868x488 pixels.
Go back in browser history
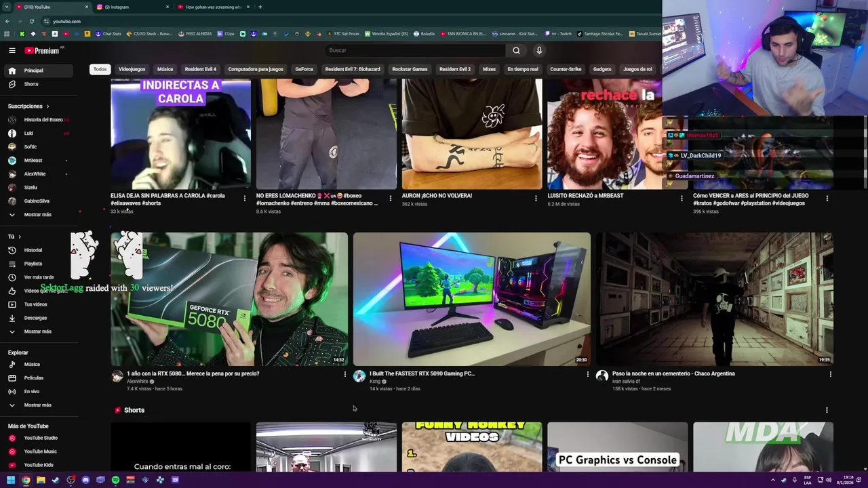tap(7, 21)
